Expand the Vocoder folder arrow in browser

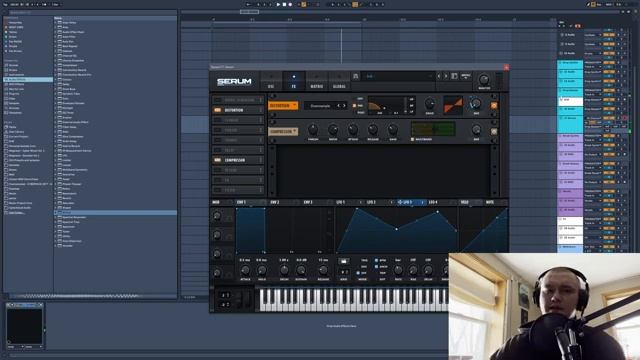pos(56,246)
